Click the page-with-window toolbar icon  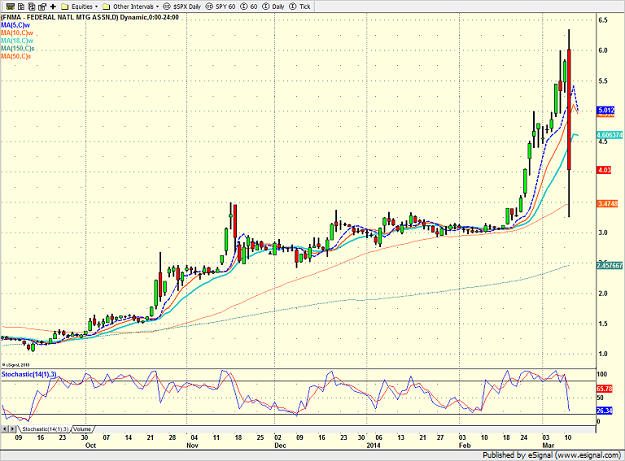point(42,7)
